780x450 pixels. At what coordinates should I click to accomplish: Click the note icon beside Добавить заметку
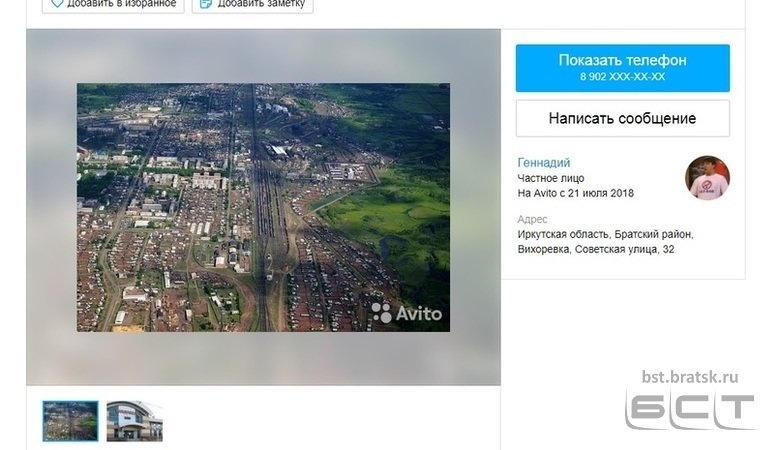point(205,4)
